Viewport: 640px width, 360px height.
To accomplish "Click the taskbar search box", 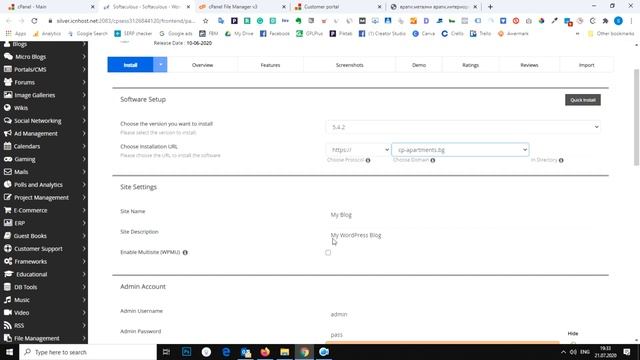I will click(x=88, y=352).
